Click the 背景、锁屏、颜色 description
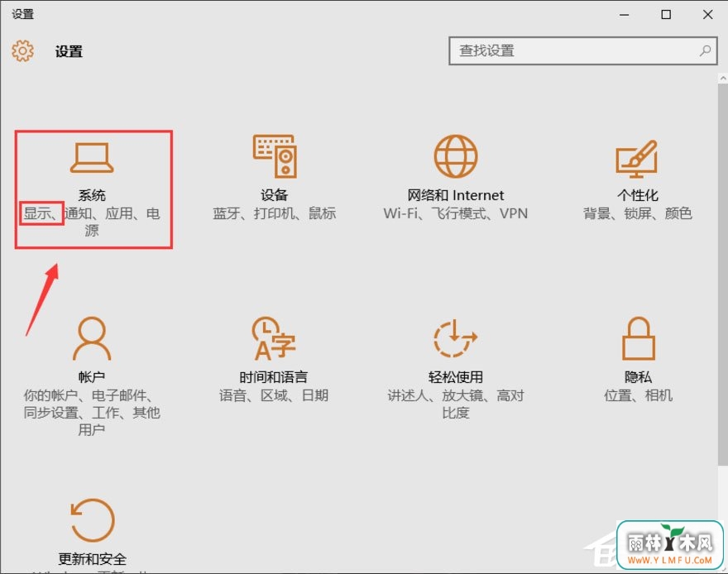The height and width of the screenshot is (574, 728). point(638,213)
